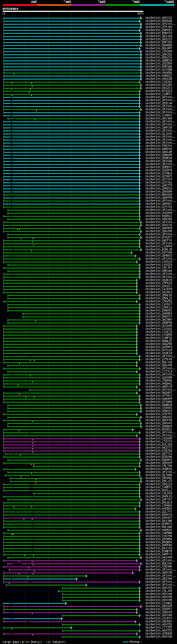Click the Large gaps legend text
Image resolution: width=177 pixels, height=644 pixels.
tap(34, 642)
